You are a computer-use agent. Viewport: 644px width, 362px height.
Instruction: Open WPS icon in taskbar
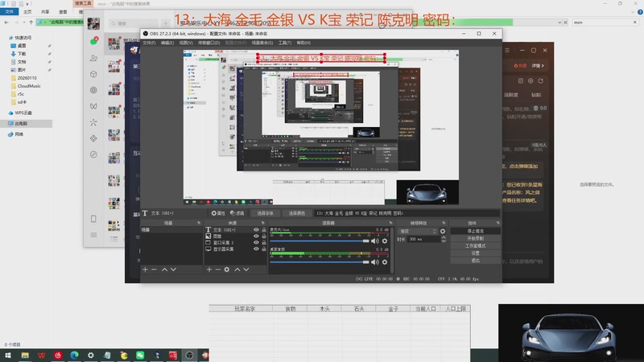pos(42,356)
